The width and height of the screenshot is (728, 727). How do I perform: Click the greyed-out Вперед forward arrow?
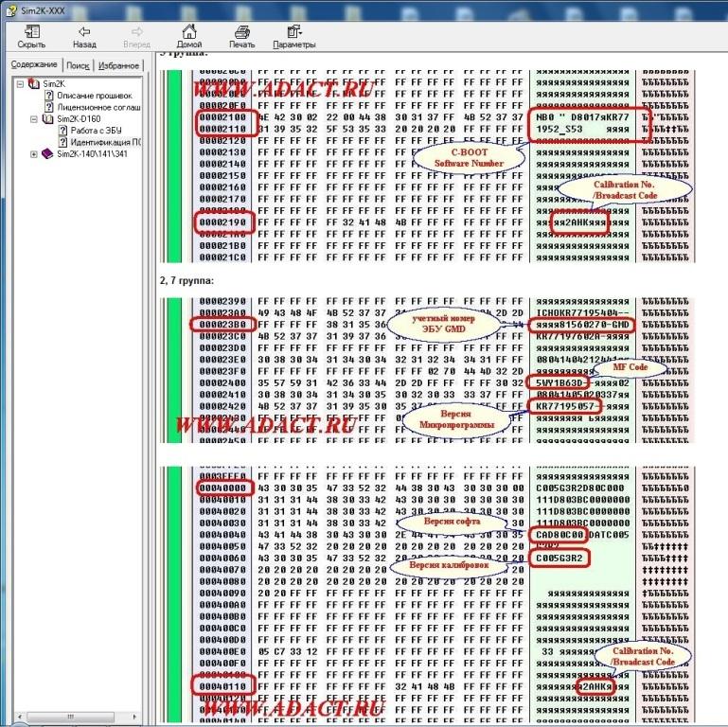click(136, 32)
